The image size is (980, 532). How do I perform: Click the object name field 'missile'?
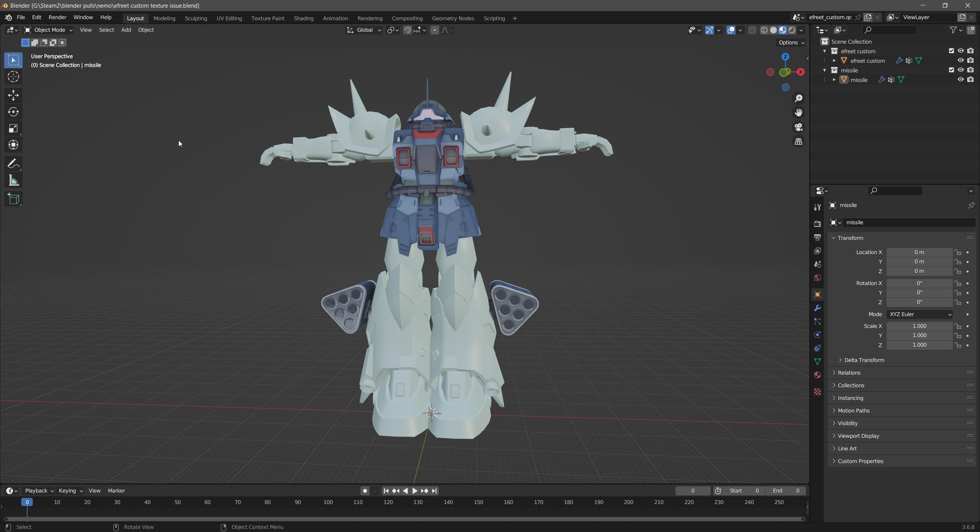[910, 223]
